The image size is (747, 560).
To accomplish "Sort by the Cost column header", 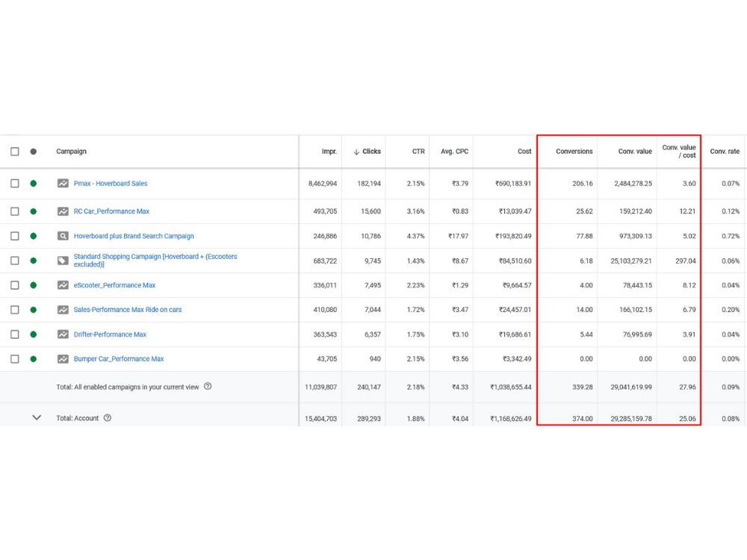I will tap(524, 152).
